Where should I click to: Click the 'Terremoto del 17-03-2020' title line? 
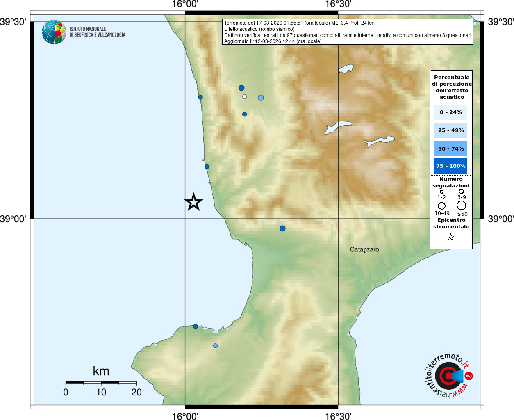click(x=299, y=23)
